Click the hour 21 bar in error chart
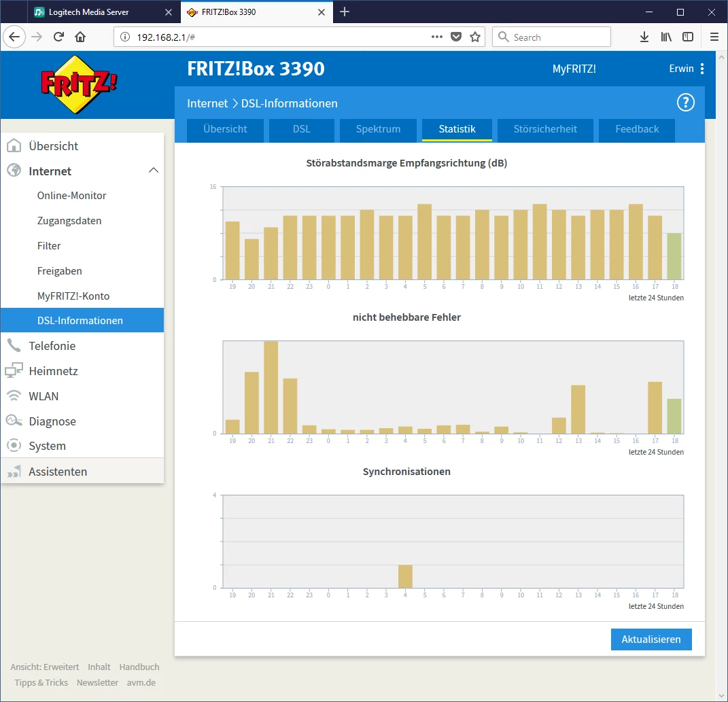The height and width of the screenshot is (702, 728). [x=271, y=387]
